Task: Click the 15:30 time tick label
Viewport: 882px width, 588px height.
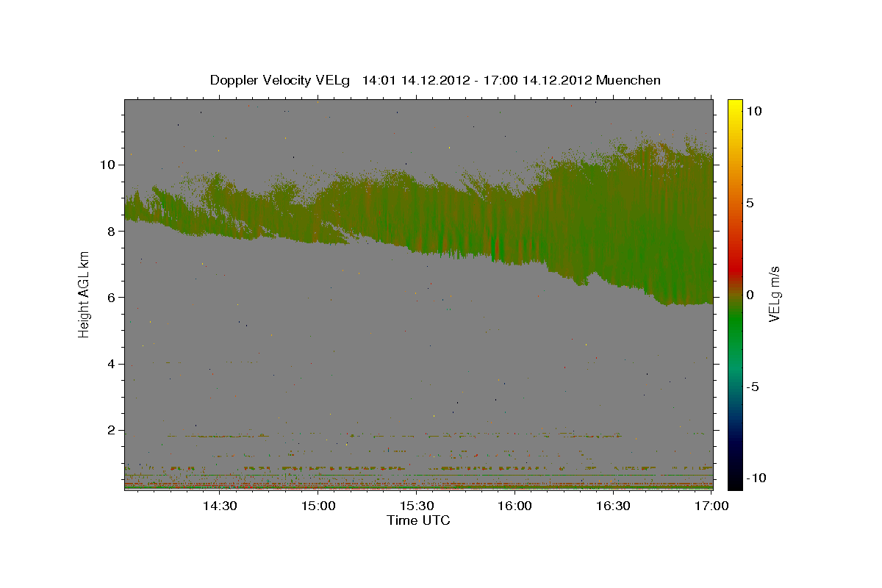Action: point(417,506)
